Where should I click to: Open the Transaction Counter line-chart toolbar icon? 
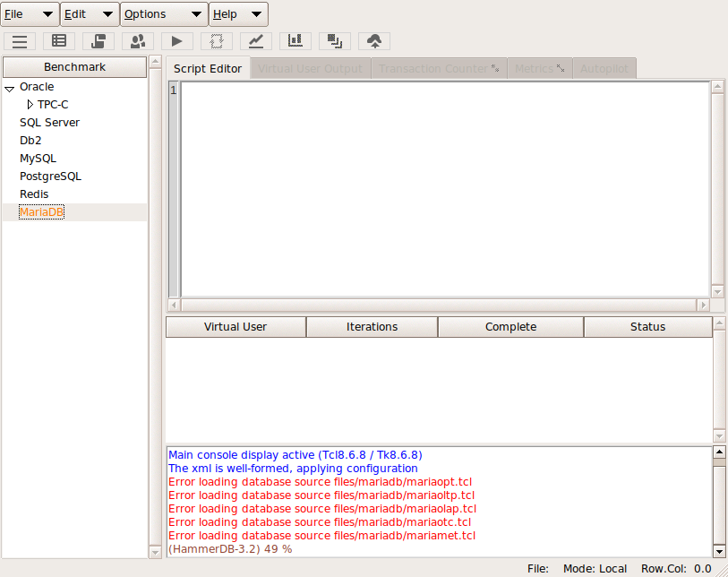coord(256,41)
